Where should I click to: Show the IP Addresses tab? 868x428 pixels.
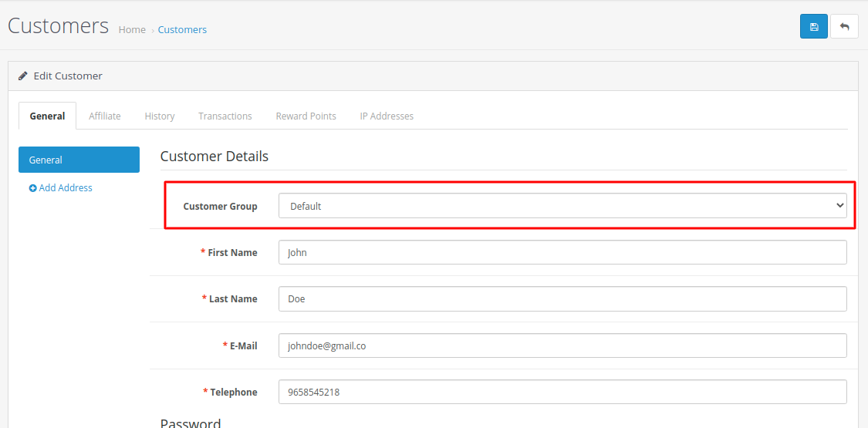(x=387, y=116)
